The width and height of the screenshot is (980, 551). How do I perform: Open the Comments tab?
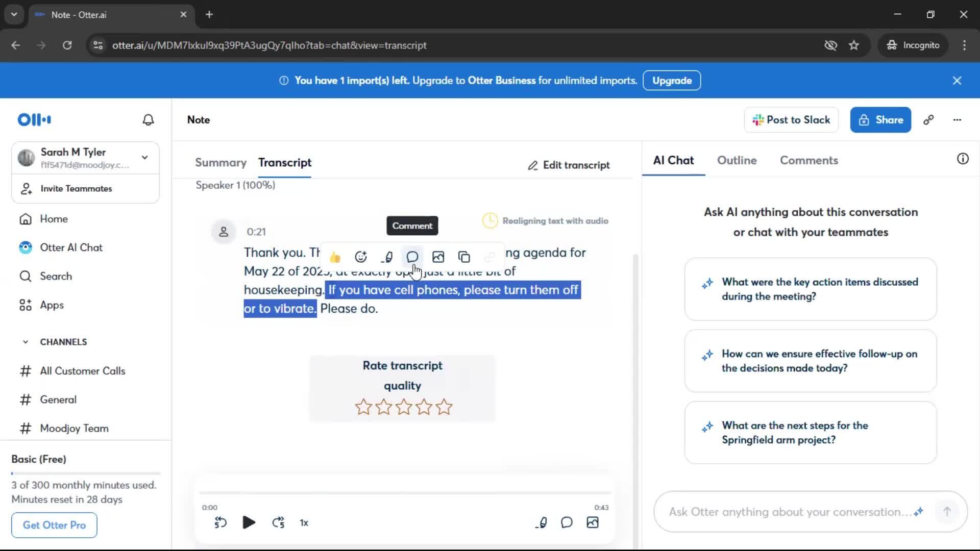click(809, 160)
